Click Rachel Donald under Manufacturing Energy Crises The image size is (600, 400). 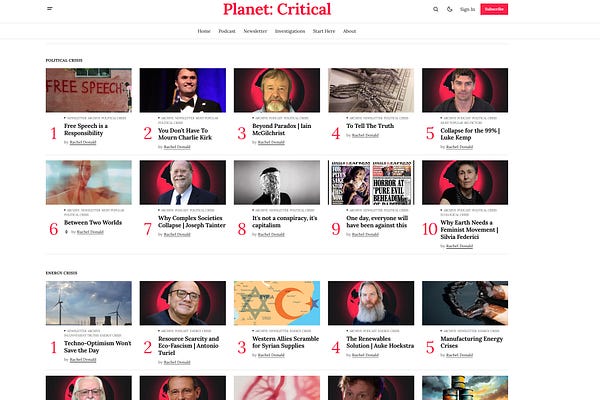pos(459,355)
